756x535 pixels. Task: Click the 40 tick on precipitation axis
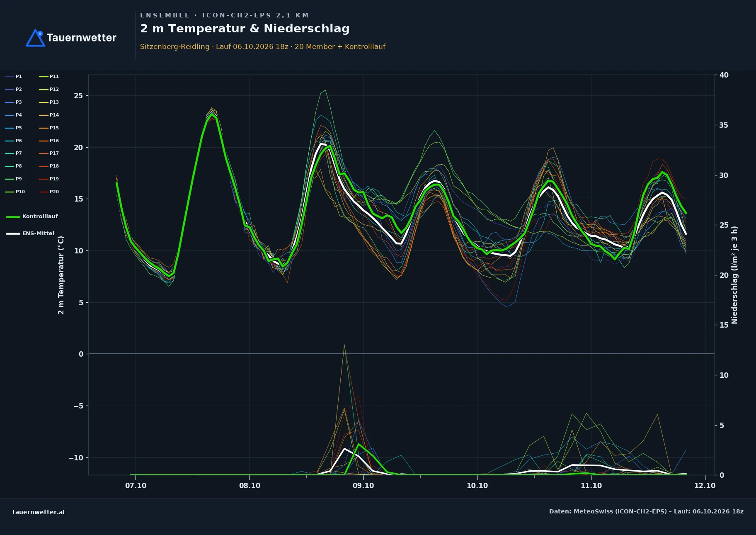[x=724, y=75]
